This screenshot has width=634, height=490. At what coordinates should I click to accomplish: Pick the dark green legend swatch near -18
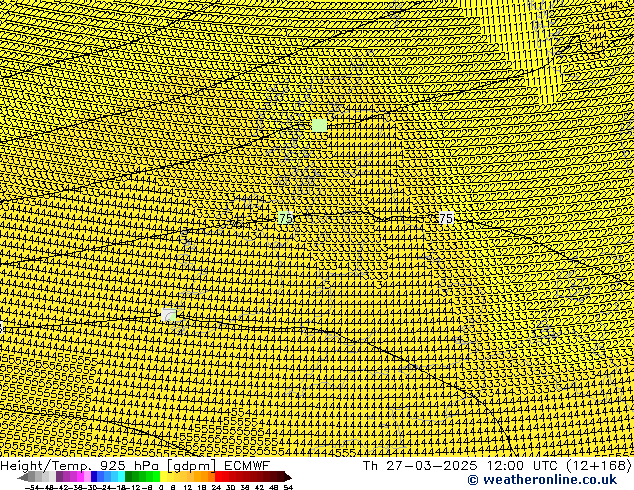click(129, 477)
